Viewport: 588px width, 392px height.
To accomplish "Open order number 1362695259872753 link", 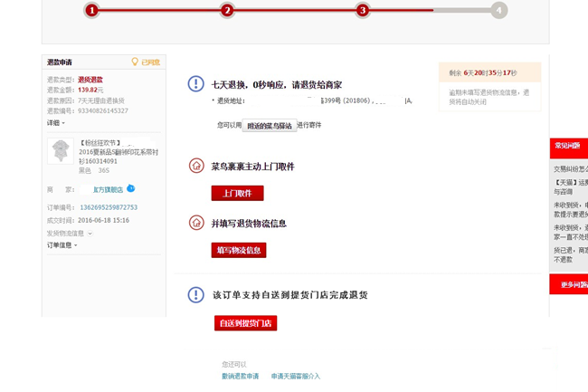I will point(109,207).
